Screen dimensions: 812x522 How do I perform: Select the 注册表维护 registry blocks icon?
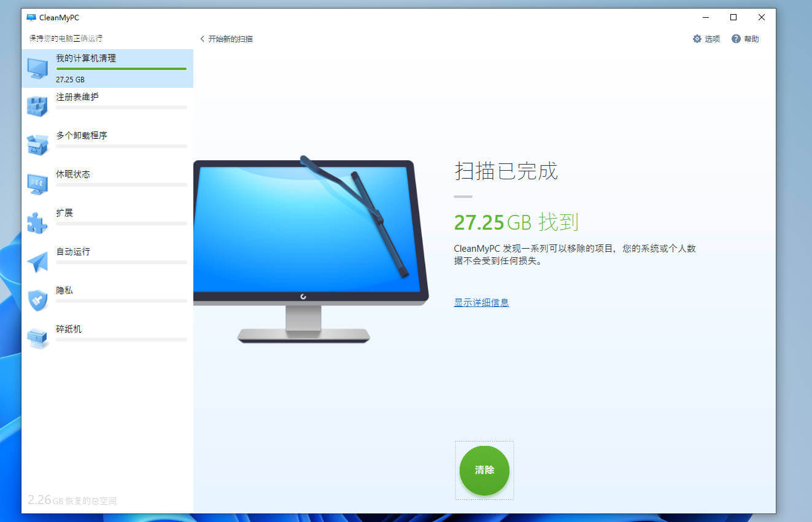click(38, 106)
